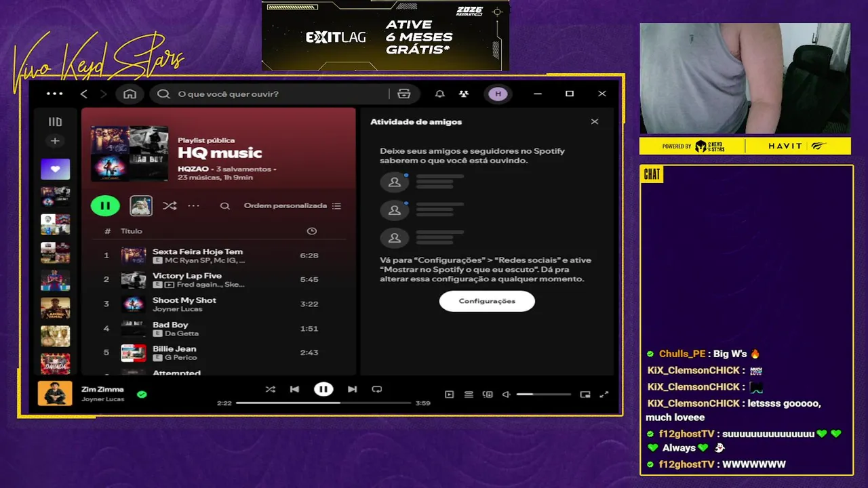Search within the playlist magnifier
The width and height of the screenshot is (868, 488).
(224, 206)
